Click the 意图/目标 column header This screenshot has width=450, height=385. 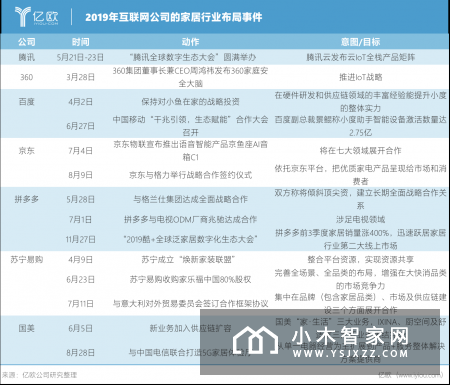(x=360, y=42)
